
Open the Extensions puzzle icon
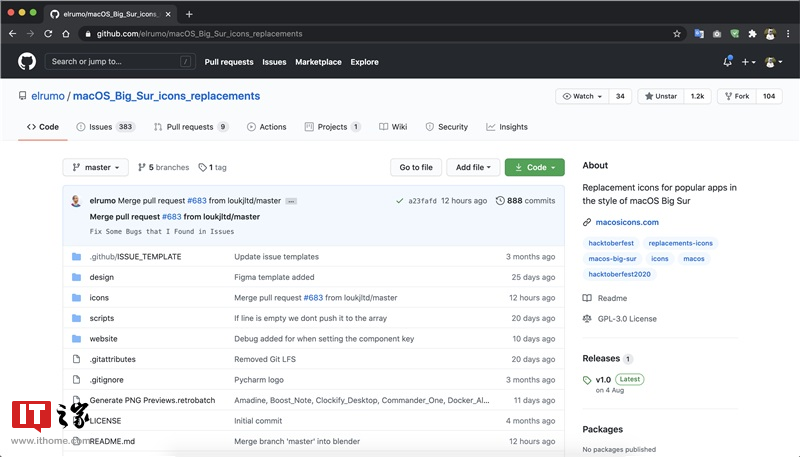click(x=752, y=34)
